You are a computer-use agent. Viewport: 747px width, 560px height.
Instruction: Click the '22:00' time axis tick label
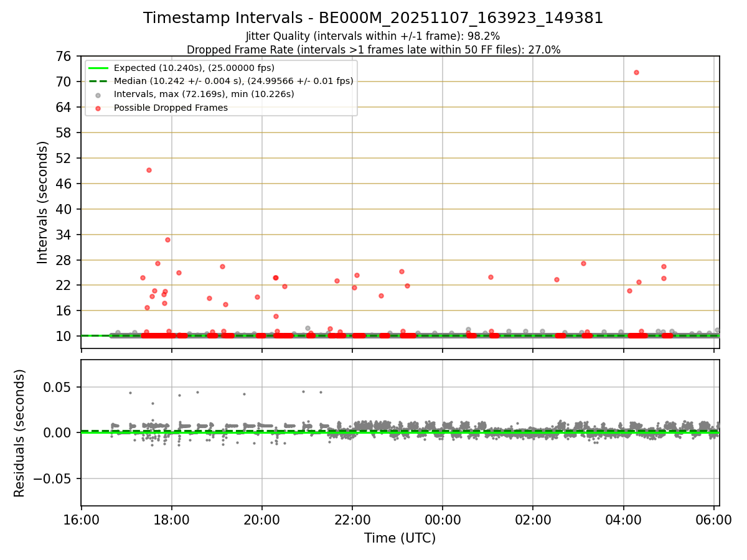(x=352, y=519)
